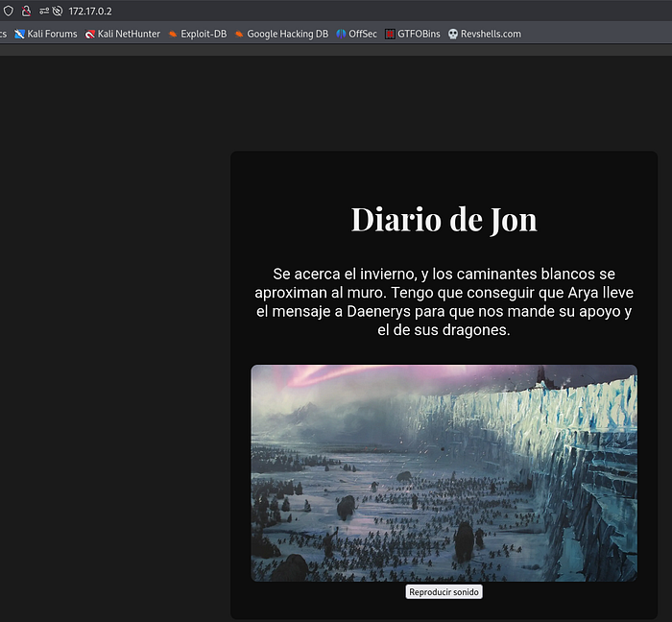Click the OffSec favicon icon

(341, 34)
